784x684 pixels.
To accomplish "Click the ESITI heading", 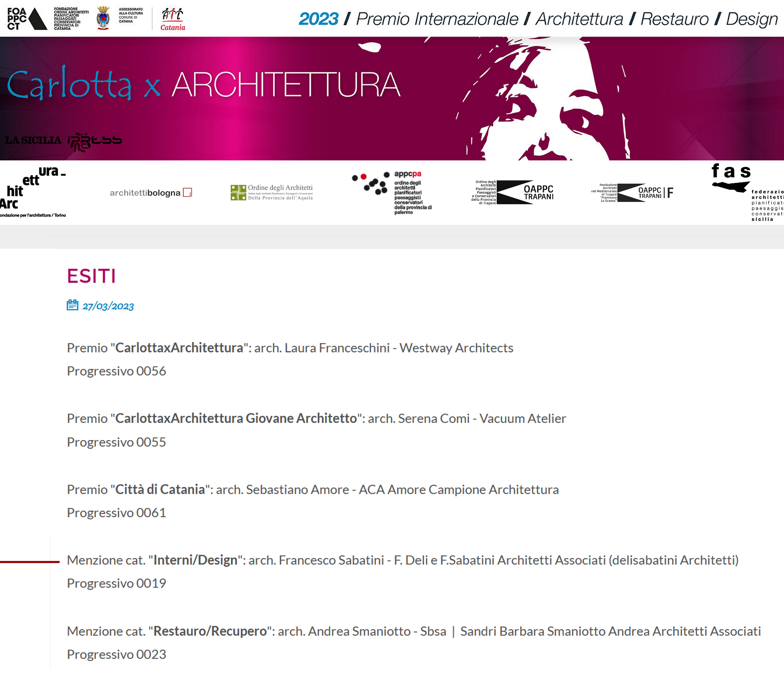I will click(91, 276).
